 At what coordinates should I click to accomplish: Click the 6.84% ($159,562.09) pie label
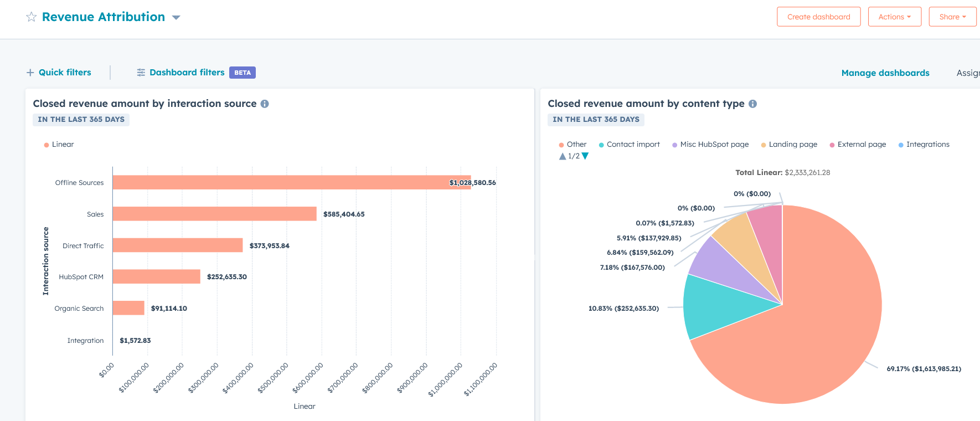tap(640, 253)
